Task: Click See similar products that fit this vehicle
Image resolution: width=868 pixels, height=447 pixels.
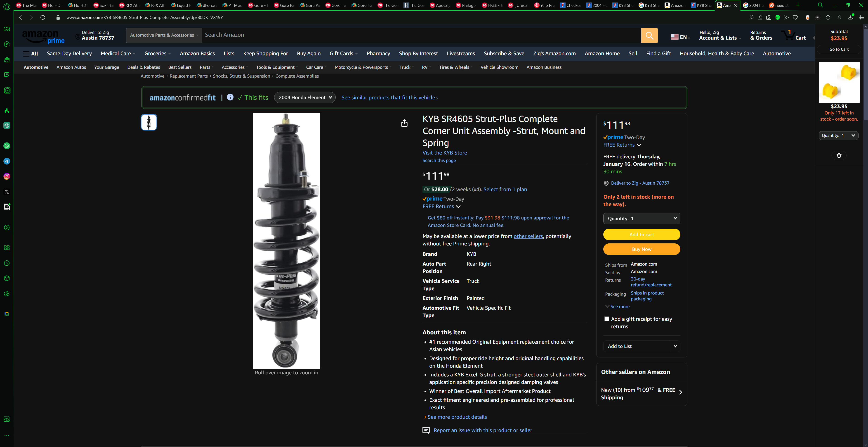Action: tap(389, 97)
